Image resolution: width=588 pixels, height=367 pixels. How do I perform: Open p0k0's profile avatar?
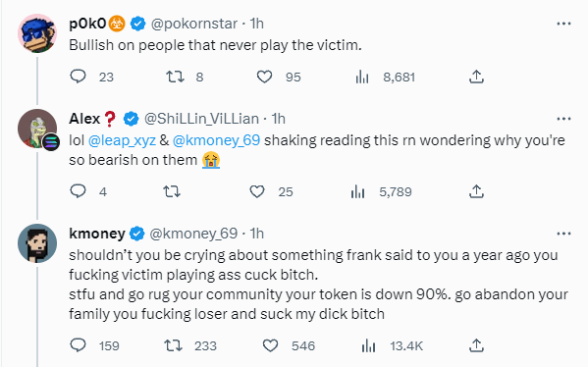(37, 33)
